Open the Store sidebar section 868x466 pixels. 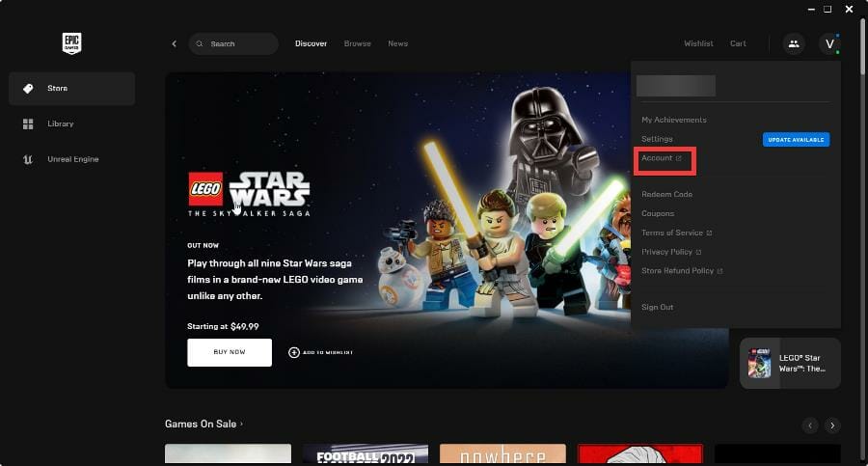[x=72, y=89]
